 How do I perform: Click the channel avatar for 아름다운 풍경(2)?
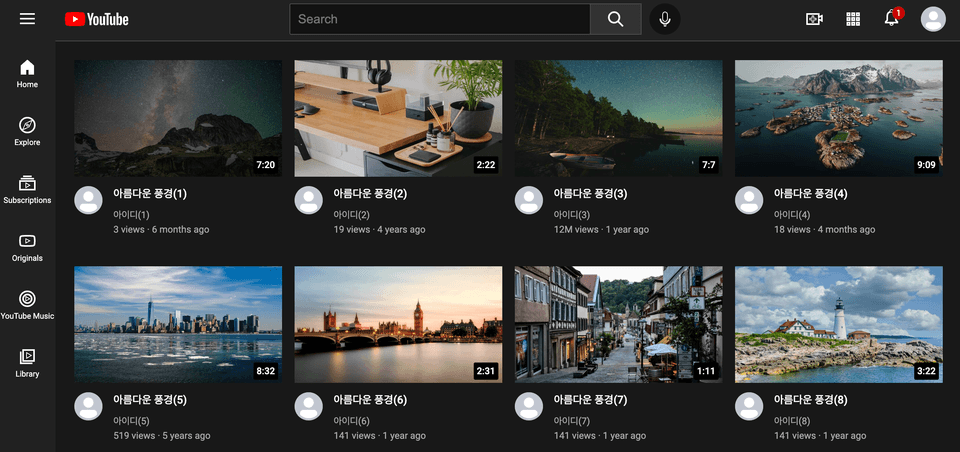[309, 200]
